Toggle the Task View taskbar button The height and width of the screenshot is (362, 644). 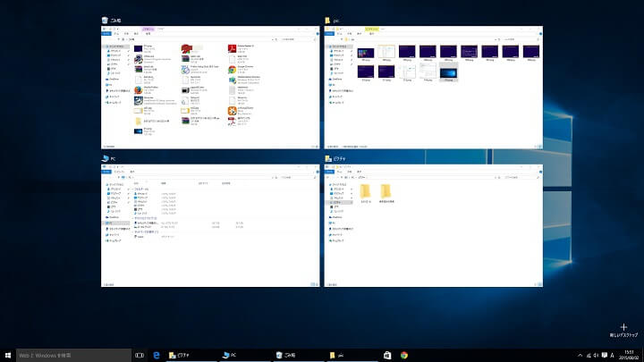(x=140, y=355)
